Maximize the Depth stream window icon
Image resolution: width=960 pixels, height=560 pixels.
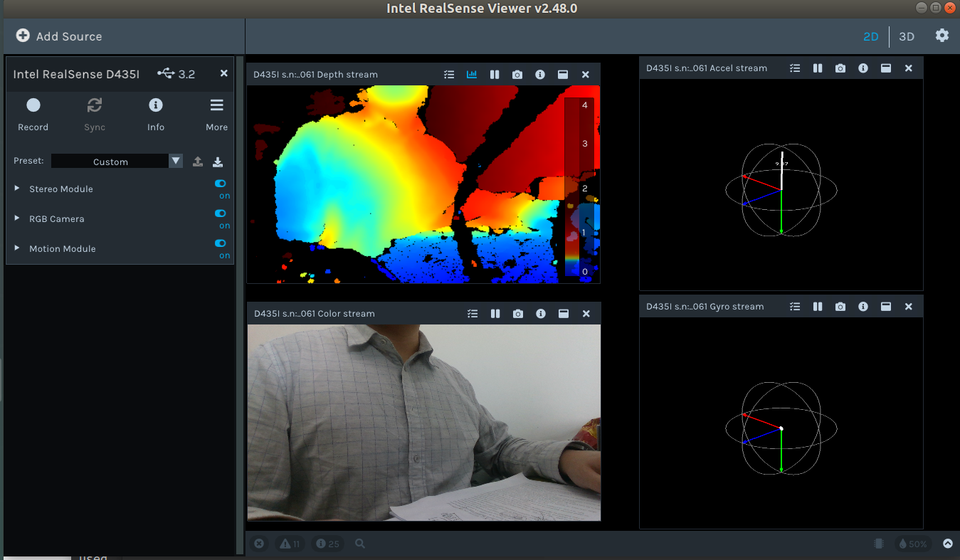pos(563,74)
